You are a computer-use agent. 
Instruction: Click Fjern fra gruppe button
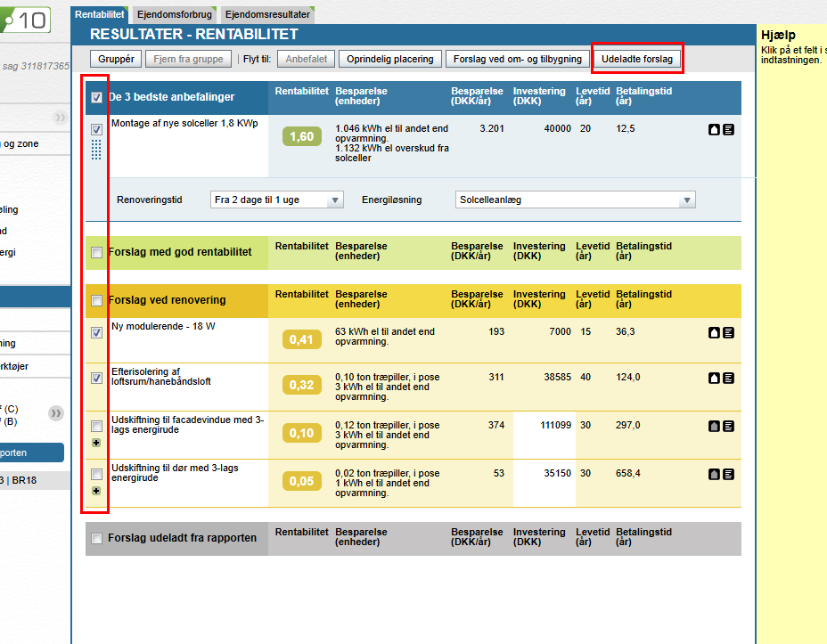pyautogui.click(x=188, y=59)
